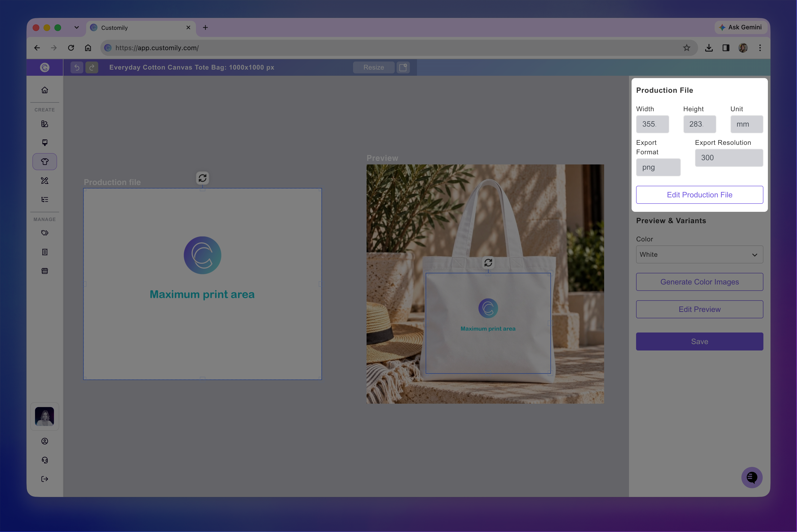Open the store icon under MANAGE

pyautogui.click(x=45, y=271)
